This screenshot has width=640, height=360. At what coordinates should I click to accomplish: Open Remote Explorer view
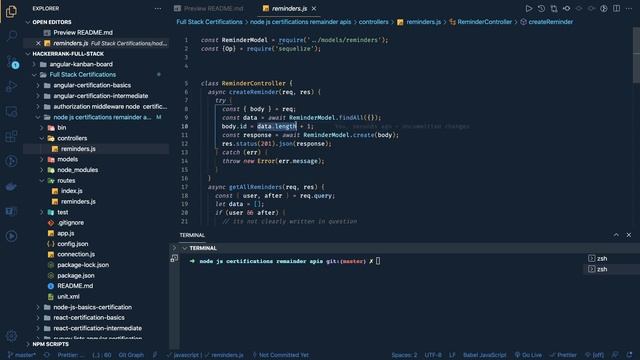tap(11, 111)
